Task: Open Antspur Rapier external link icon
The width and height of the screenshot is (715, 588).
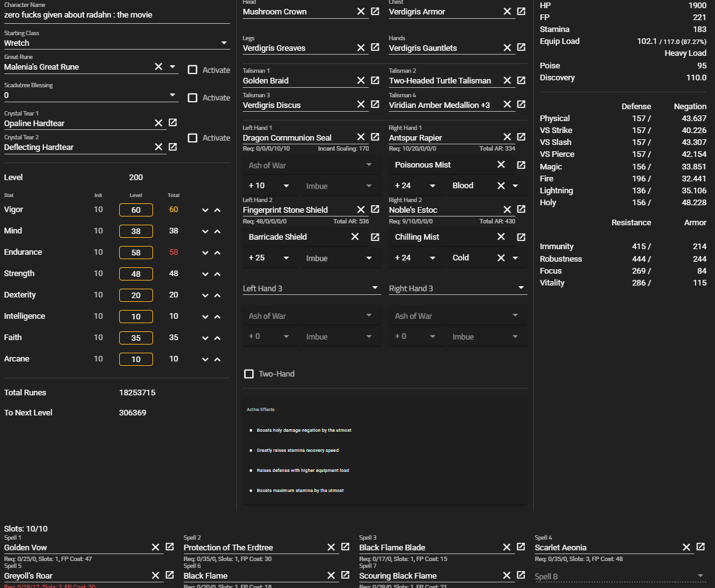Action: [x=521, y=137]
